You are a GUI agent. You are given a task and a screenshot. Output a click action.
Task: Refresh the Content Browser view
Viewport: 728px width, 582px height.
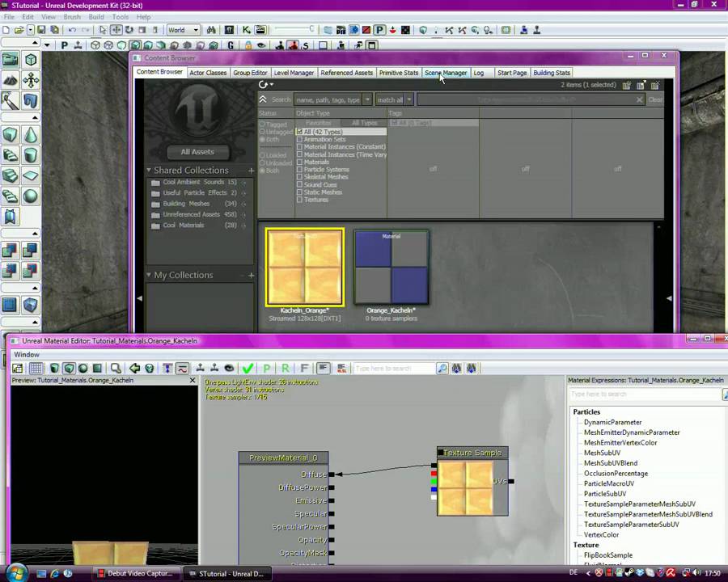tap(263, 85)
